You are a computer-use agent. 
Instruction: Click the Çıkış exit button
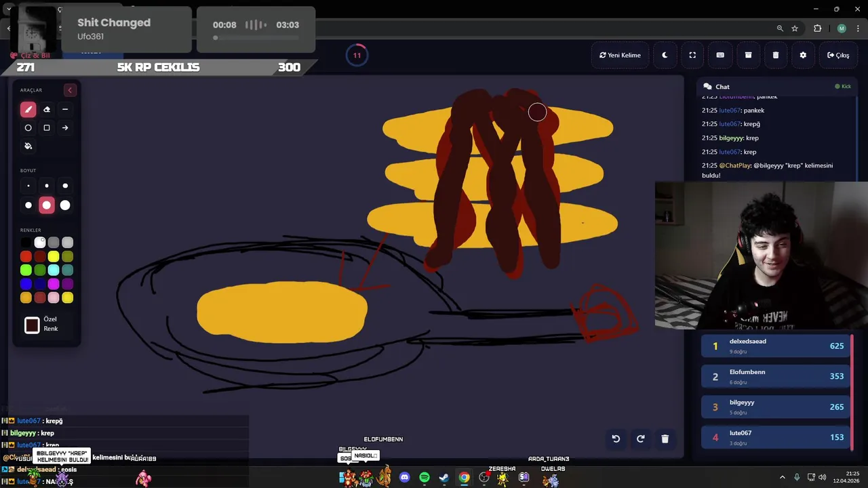coord(838,55)
